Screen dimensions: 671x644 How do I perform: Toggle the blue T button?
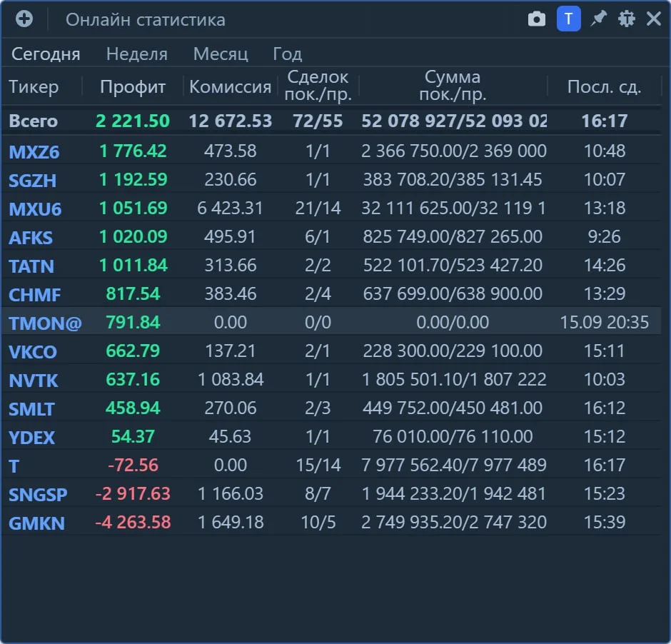tap(568, 19)
